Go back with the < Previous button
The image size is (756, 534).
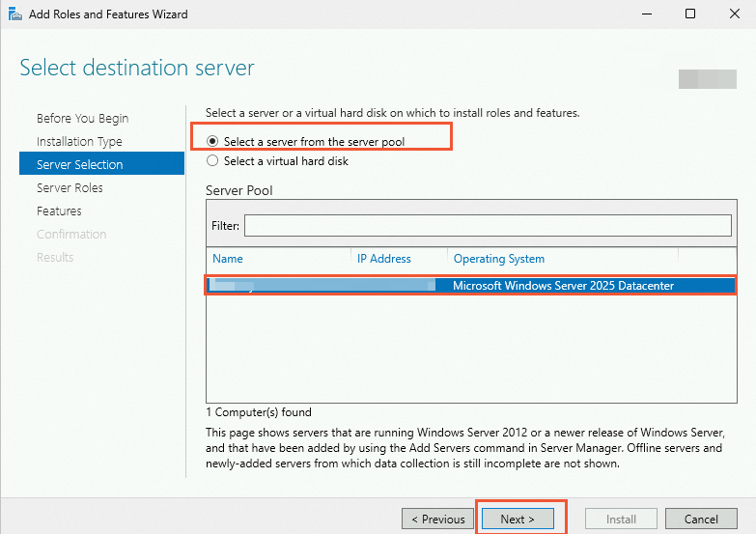[437, 520]
